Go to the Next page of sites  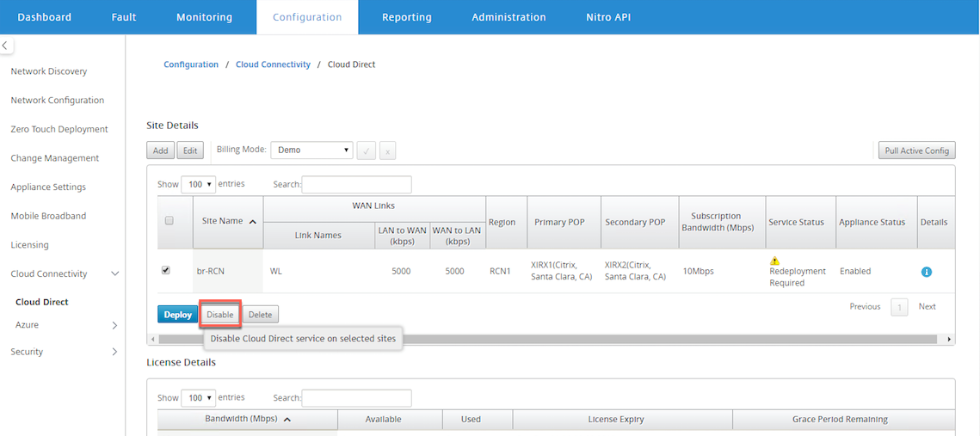click(x=928, y=307)
